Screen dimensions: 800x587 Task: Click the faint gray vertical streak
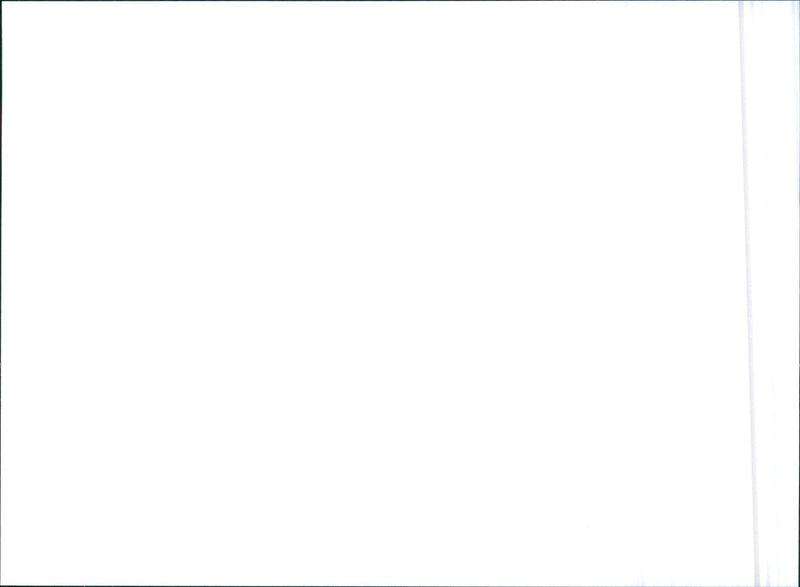(x=749, y=293)
